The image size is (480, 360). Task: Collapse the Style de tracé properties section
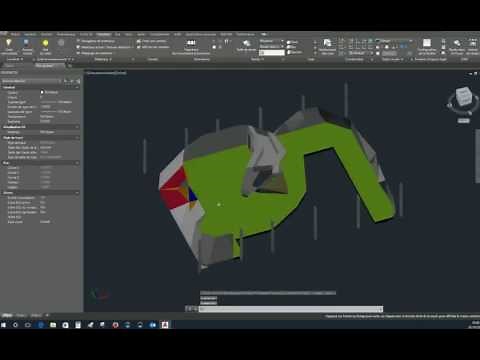[77, 138]
